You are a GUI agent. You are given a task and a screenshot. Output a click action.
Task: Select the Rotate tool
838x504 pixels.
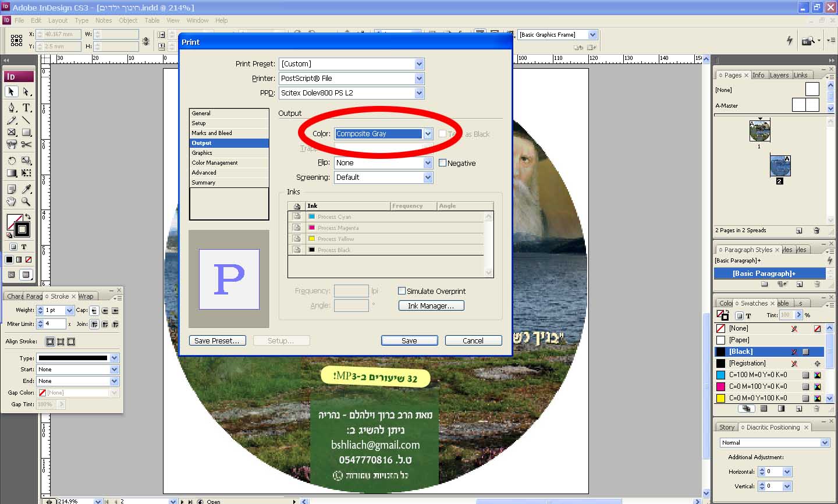point(11,161)
